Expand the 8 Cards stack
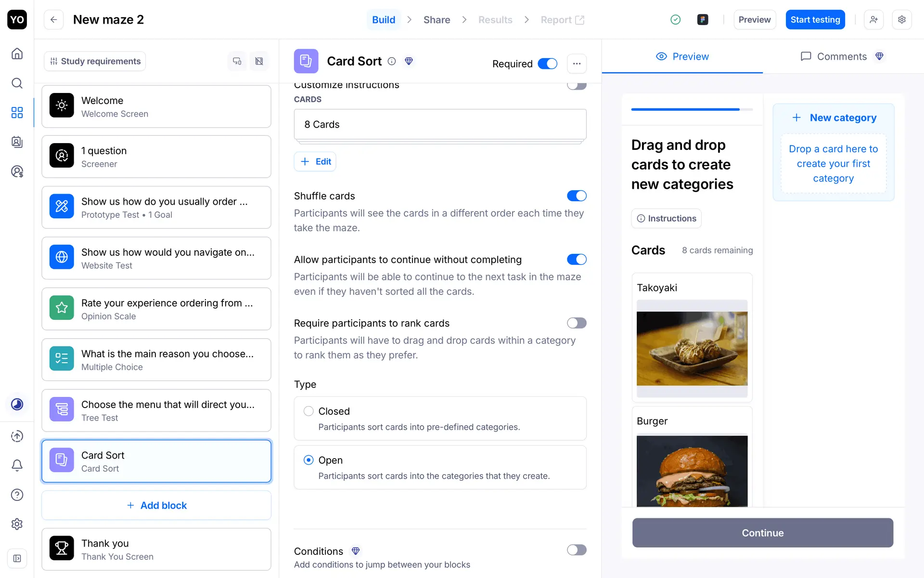The height and width of the screenshot is (578, 924). pos(440,124)
